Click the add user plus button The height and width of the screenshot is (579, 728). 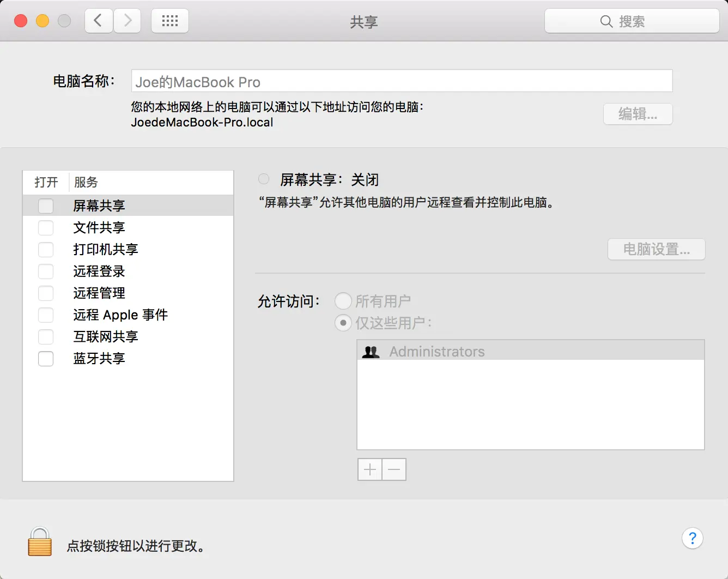(x=370, y=469)
